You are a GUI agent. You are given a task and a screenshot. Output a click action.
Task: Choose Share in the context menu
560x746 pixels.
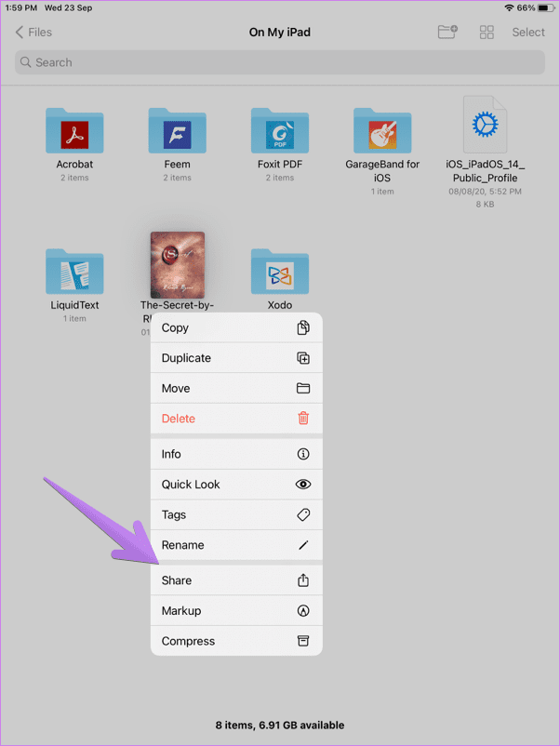(x=236, y=580)
